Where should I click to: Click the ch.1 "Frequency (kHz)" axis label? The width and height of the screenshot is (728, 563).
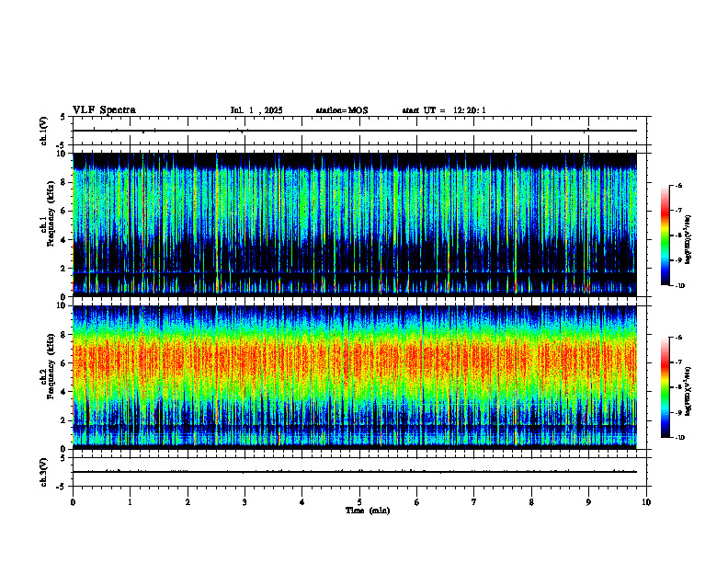(x=51, y=213)
